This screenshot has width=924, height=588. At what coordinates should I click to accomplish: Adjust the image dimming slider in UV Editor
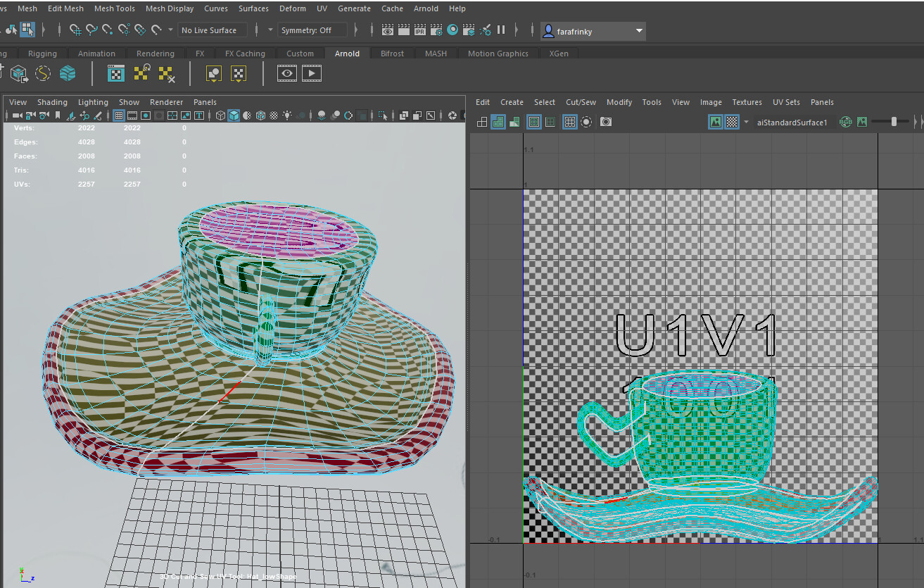(894, 121)
